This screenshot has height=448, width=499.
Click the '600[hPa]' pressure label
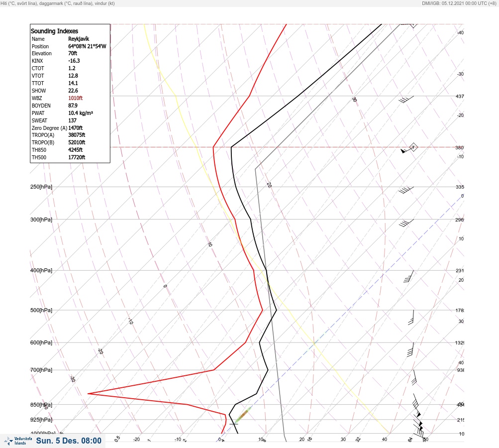point(41,342)
